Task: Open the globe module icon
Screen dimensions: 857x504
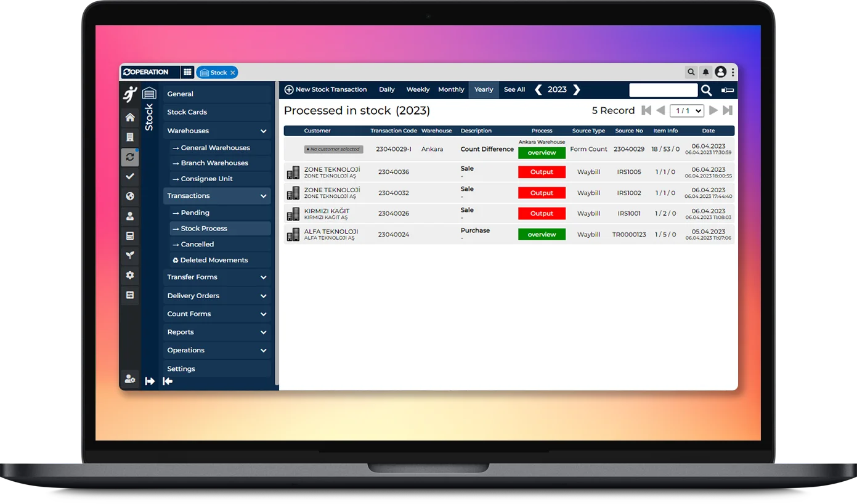Action: click(x=129, y=196)
